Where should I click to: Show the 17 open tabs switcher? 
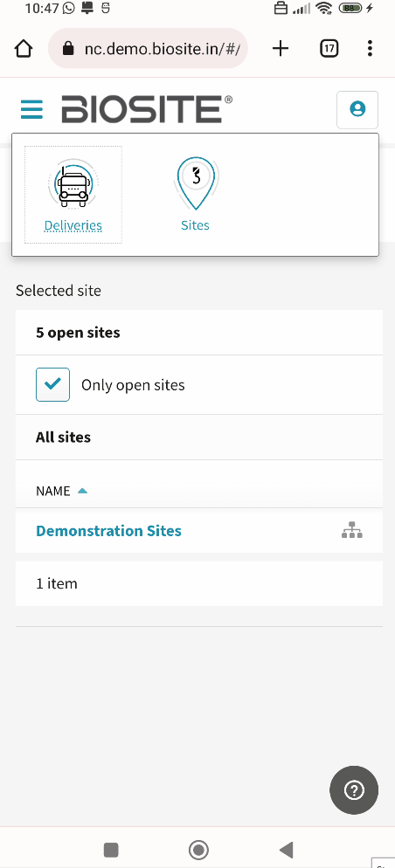coord(329,49)
